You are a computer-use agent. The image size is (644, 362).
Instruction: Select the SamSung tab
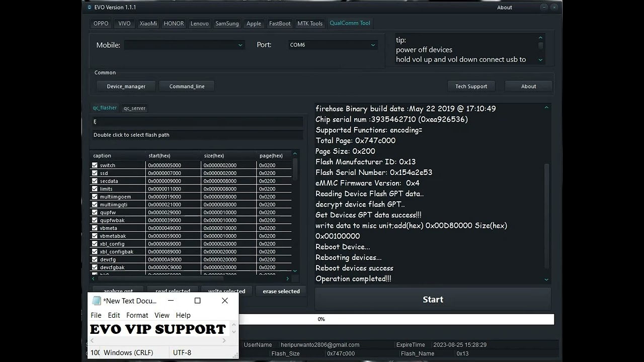click(227, 24)
